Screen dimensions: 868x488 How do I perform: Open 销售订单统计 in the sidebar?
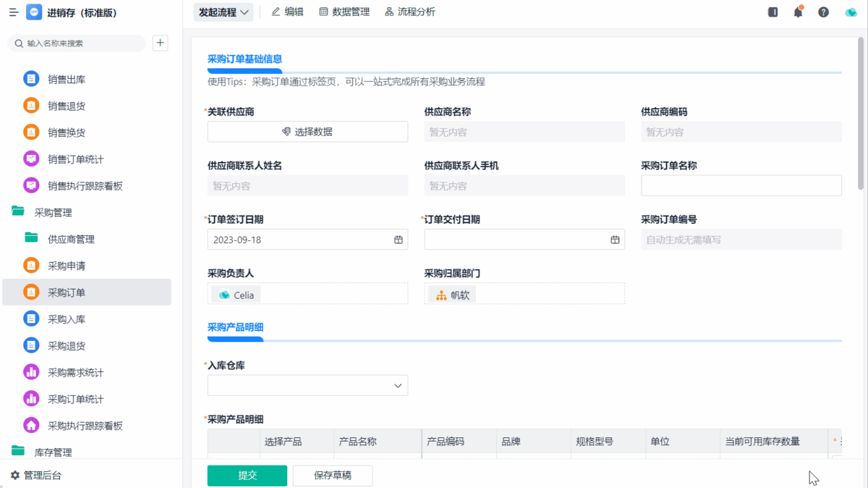click(x=87, y=159)
